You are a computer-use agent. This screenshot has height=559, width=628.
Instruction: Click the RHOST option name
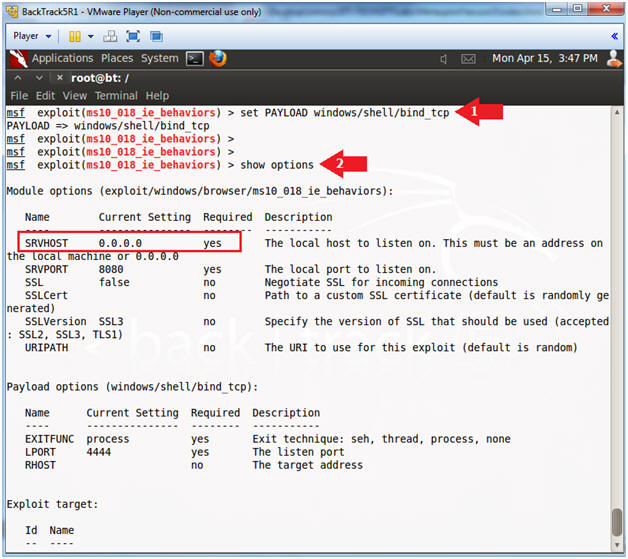(40, 465)
